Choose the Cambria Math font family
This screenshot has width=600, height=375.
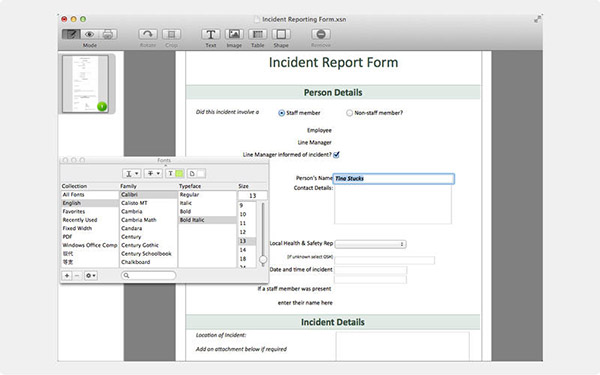(148, 220)
